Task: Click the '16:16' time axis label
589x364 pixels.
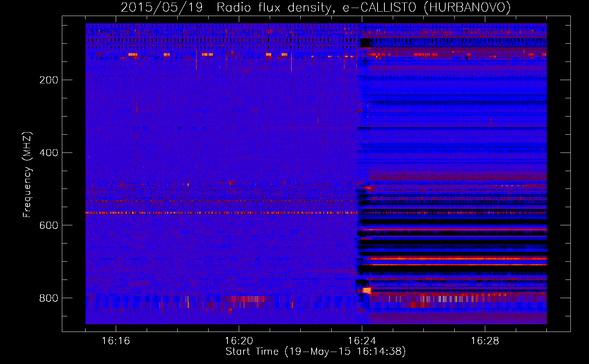Action: (116, 341)
